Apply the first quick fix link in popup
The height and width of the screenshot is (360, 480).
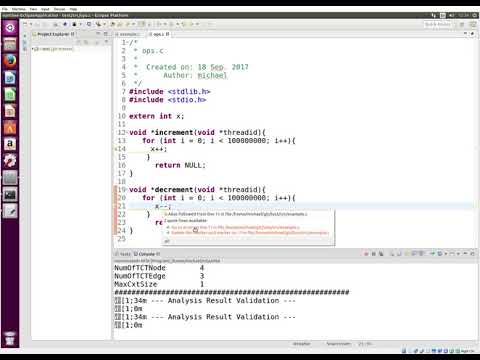click(235, 227)
